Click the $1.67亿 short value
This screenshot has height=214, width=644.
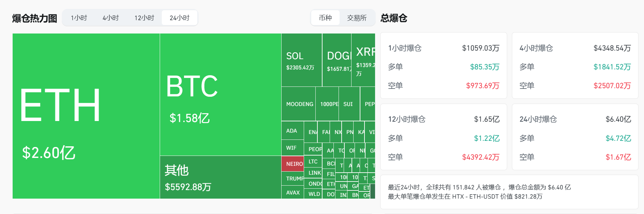618,157
